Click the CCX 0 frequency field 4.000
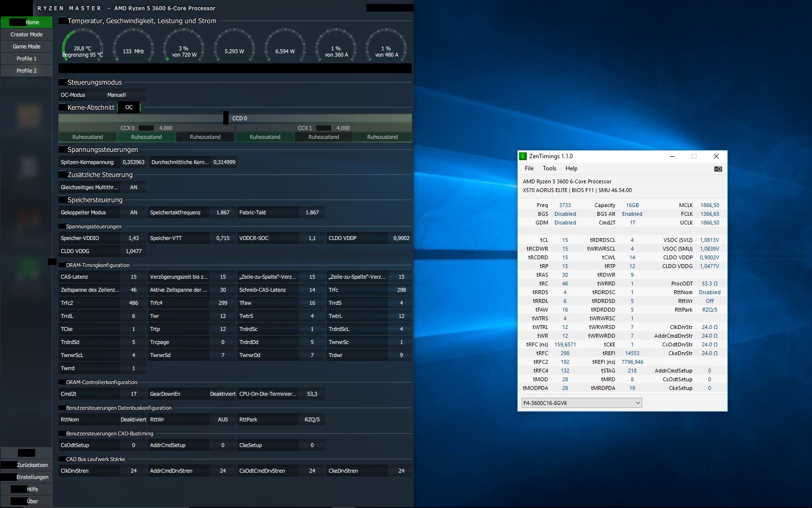The height and width of the screenshot is (508, 812). (166, 128)
